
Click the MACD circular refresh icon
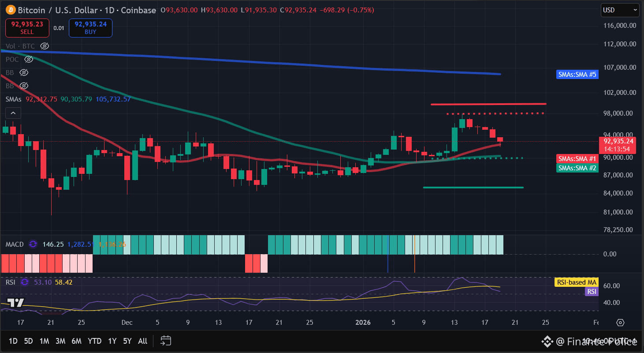[33, 244]
